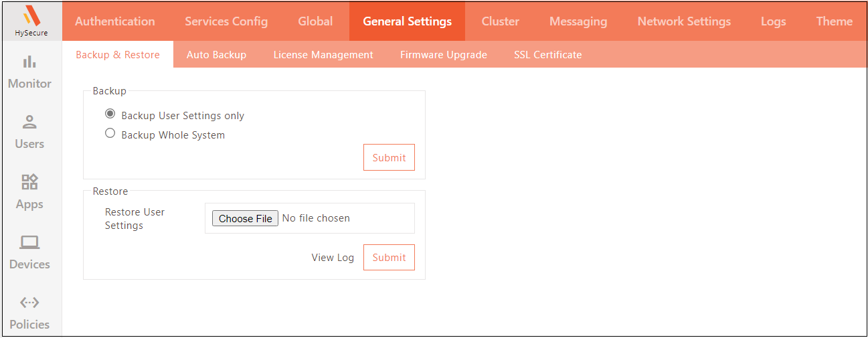Switch to the Authentication tab
The width and height of the screenshot is (868, 338).
point(115,21)
